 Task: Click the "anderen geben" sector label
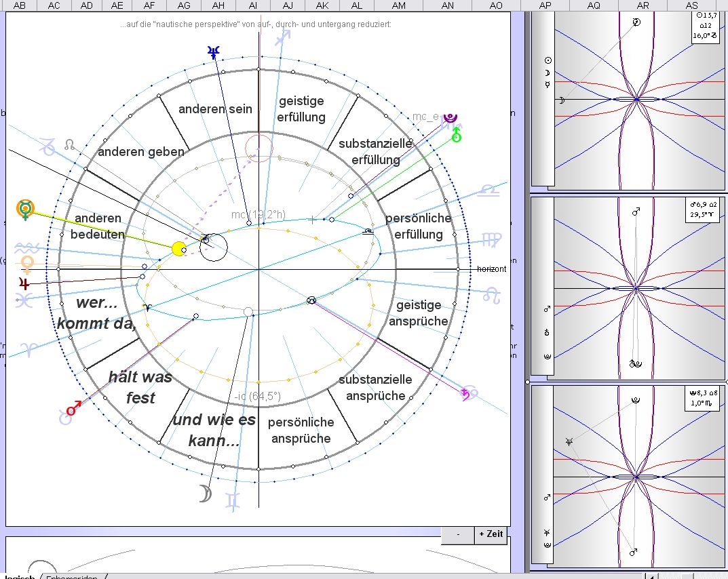tap(140, 152)
